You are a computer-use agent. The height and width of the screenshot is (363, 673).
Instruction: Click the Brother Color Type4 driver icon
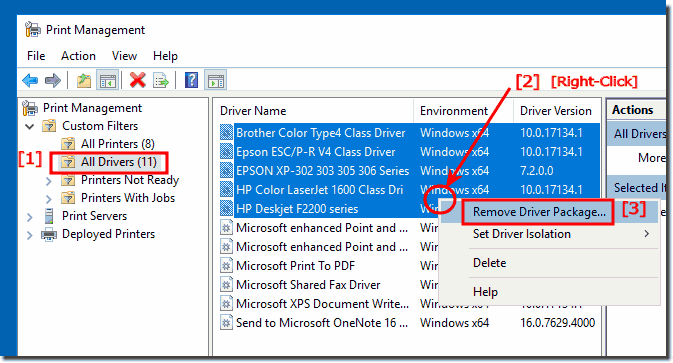pyautogui.click(x=227, y=133)
